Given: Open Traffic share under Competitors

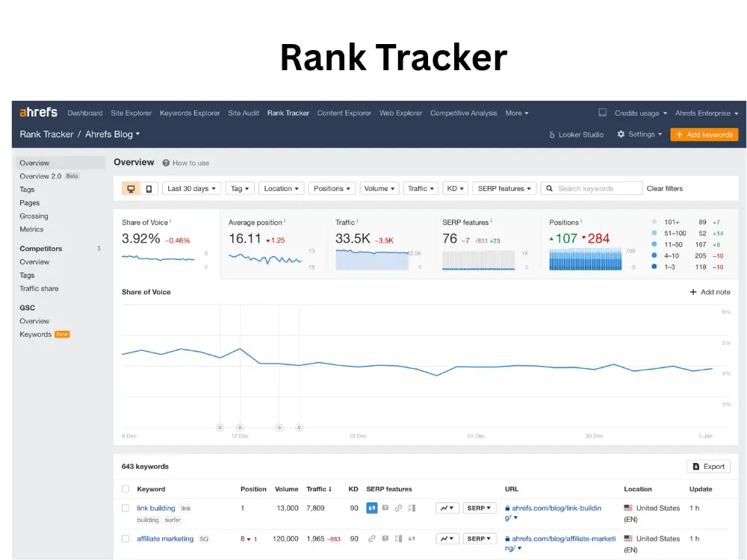Looking at the screenshot, I should pos(39,288).
